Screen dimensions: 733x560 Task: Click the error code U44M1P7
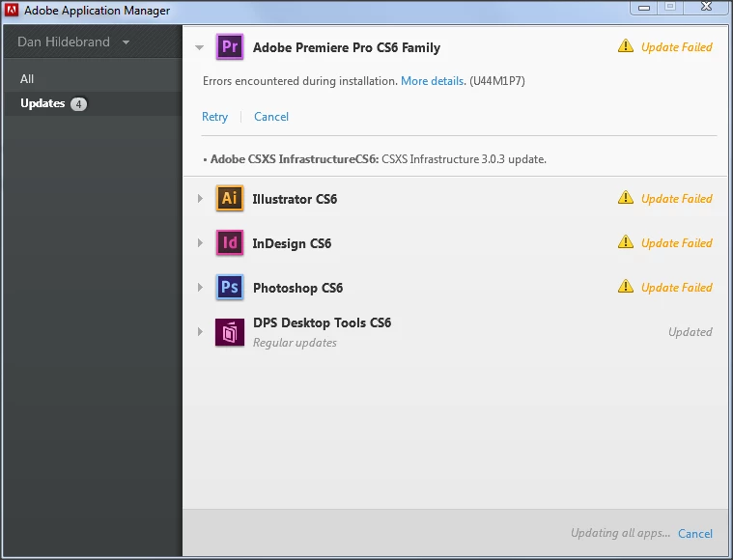pos(497,81)
